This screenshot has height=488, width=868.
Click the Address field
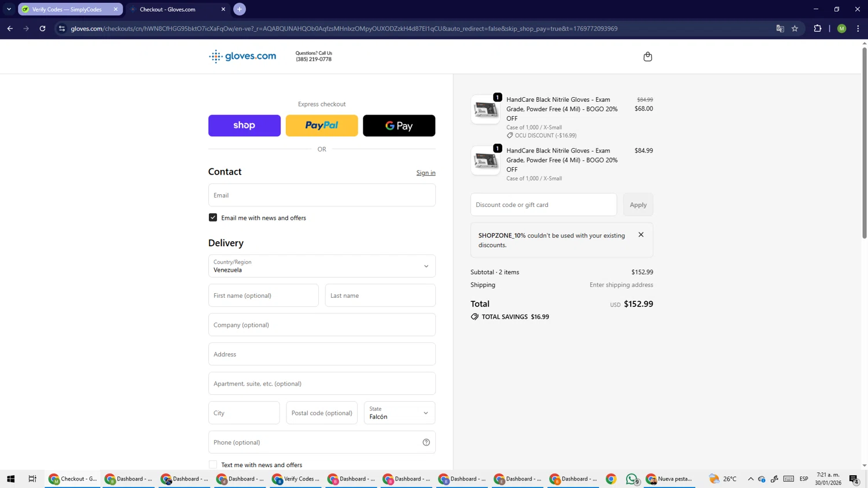tap(322, 354)
